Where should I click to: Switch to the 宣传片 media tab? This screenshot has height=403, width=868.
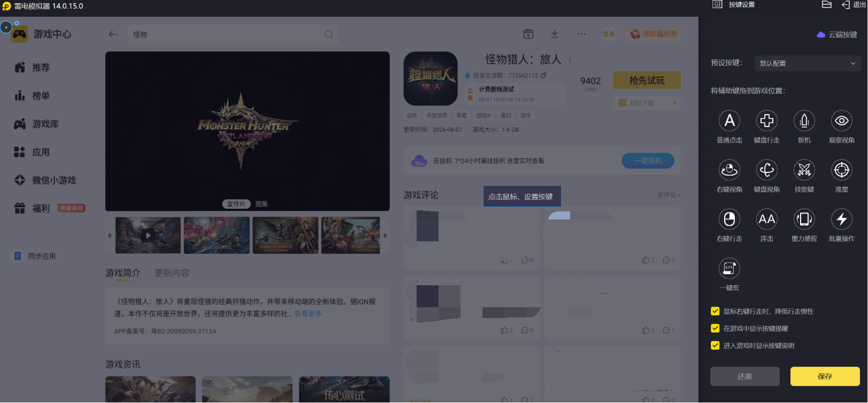(x=236, y=204)
